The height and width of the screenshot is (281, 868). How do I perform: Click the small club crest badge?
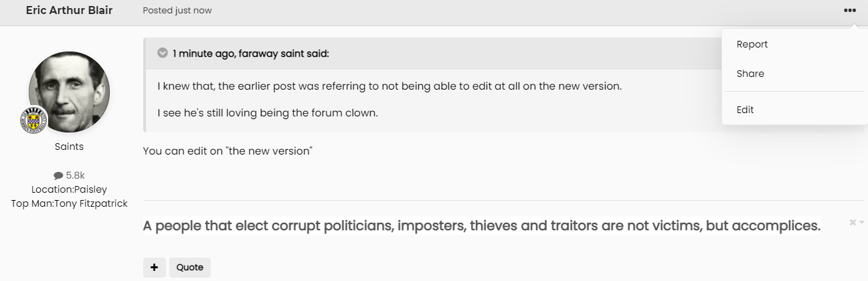tap(33, 120)
